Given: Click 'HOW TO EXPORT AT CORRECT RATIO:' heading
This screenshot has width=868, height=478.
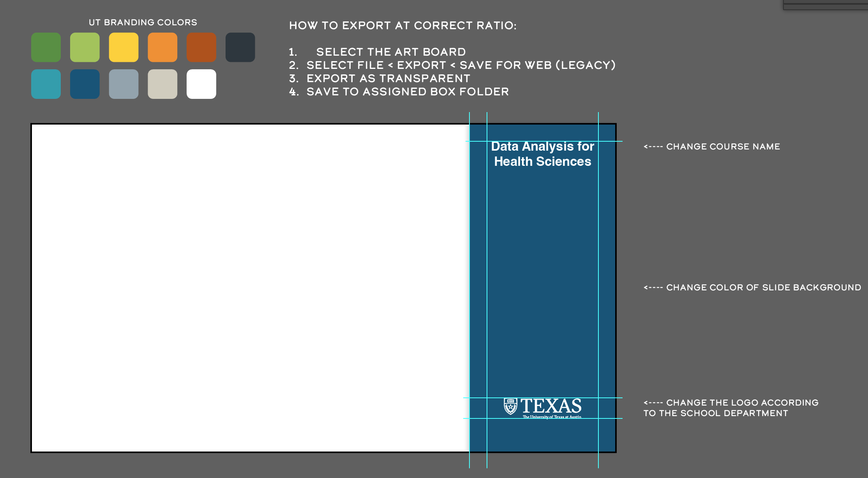Looking at the screenshot, I should click(403, 26).
